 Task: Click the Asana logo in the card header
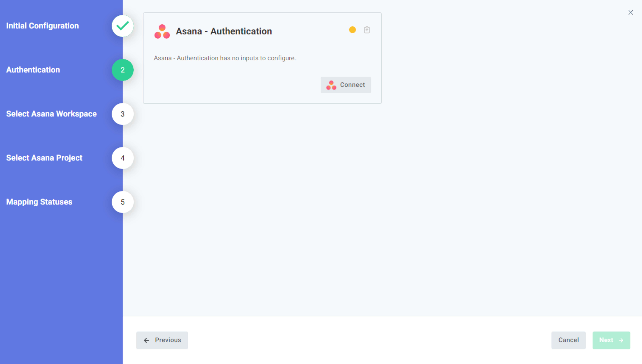click(162, 31)
